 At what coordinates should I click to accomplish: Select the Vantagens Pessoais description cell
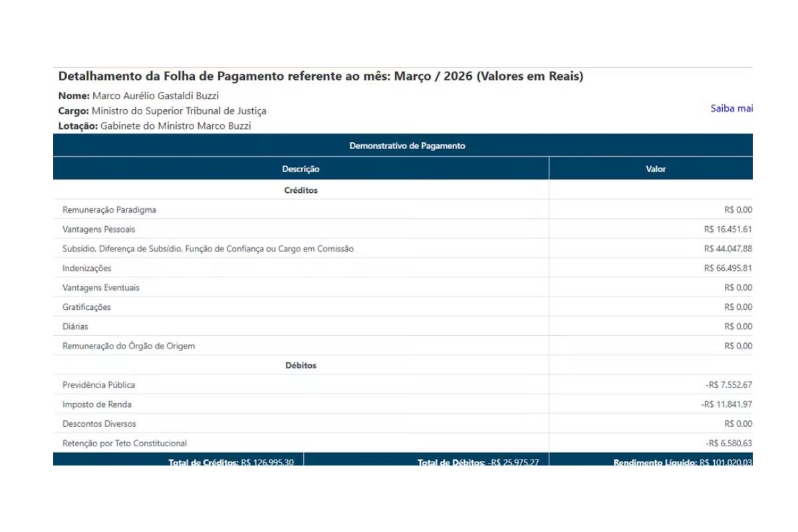301,229
